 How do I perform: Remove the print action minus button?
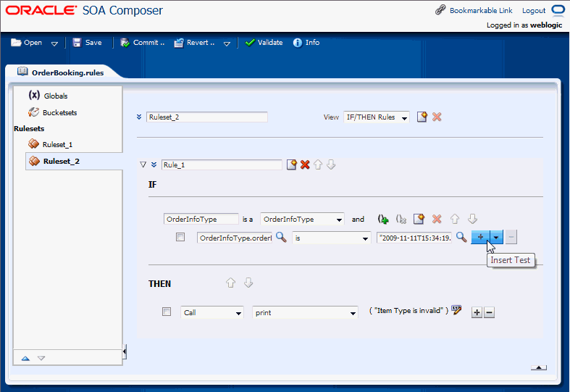[490, 312]
